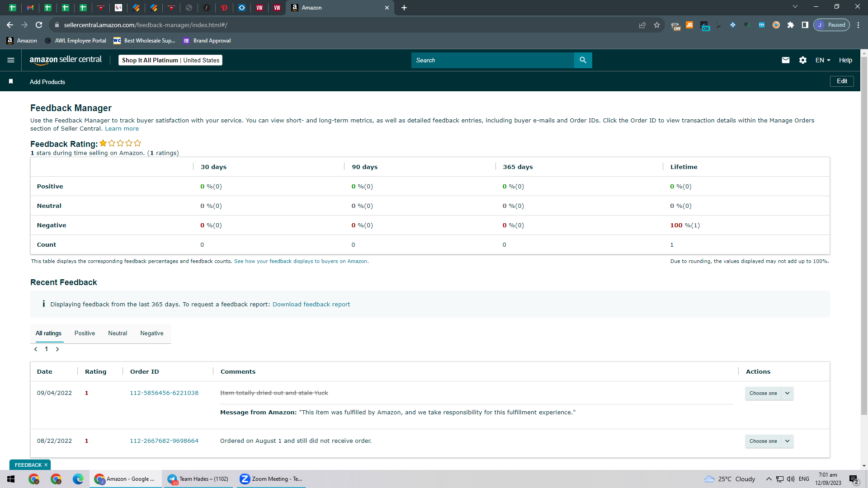Reload the page

pos(39,25)
